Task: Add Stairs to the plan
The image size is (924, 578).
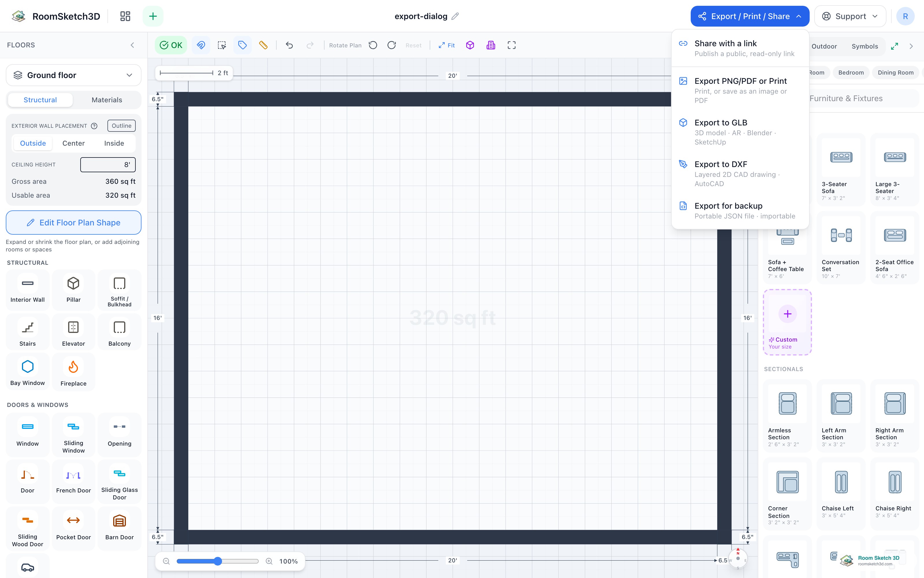Action: tap(27, 332)
